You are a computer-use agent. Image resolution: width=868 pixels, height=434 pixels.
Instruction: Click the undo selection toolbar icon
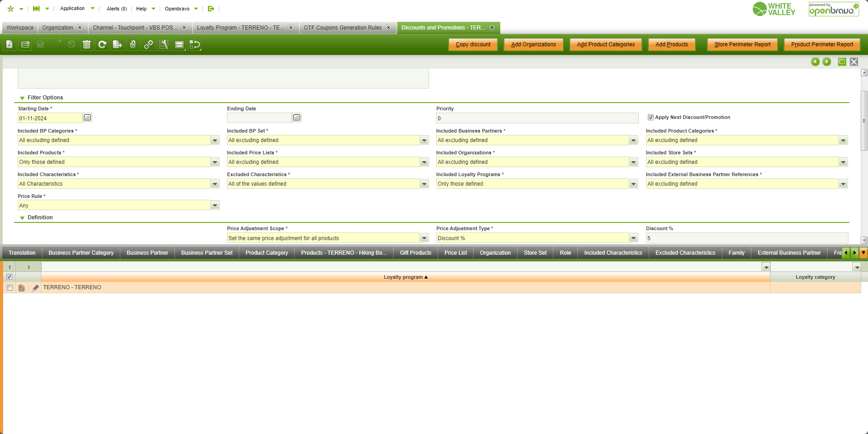pyautogui.click(x=195, y=44)
